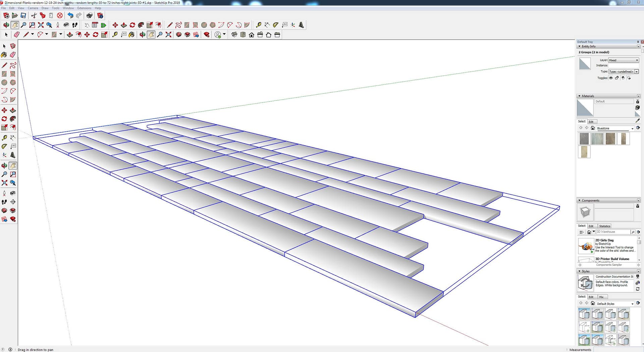Switch to the Statistics tab in Components

coord(604,226)
